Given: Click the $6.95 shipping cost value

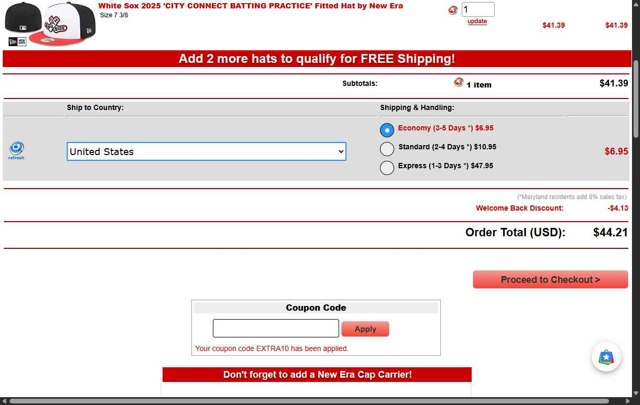Looking at the screenshot, I should 616,151.
